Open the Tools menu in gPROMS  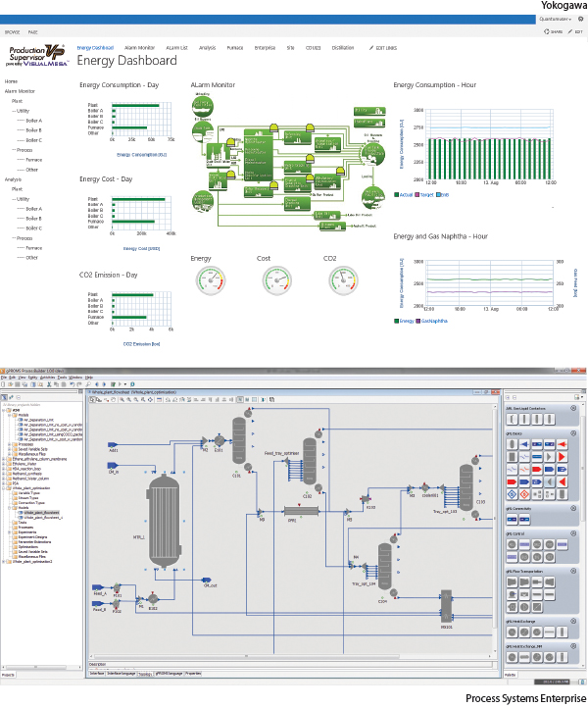point(62,378)
